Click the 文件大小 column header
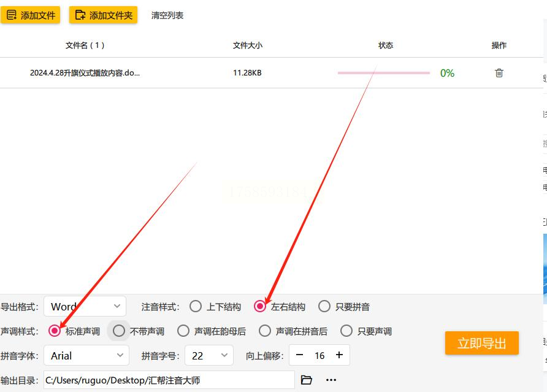 click(247, 45)
